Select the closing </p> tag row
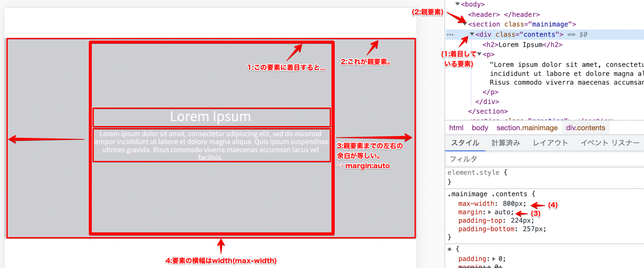 tap(490, 92)
